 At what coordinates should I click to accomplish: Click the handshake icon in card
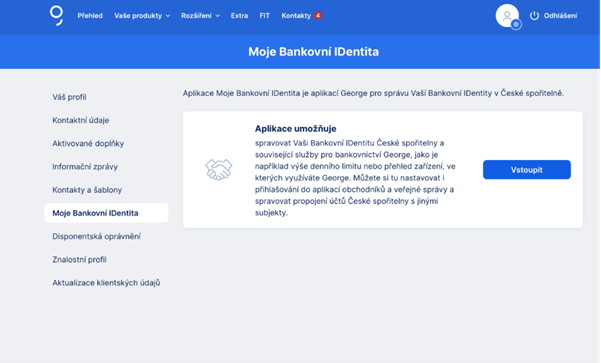(218, 169)
